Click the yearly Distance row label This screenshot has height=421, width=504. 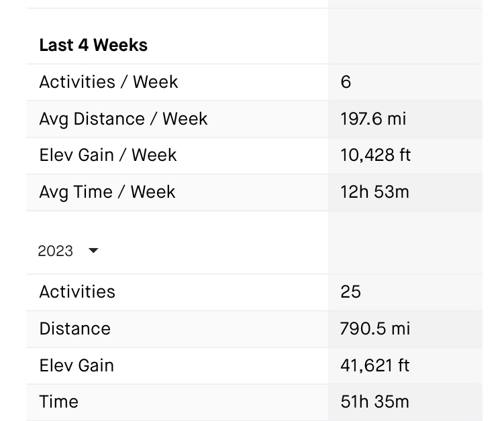[75, 328]
